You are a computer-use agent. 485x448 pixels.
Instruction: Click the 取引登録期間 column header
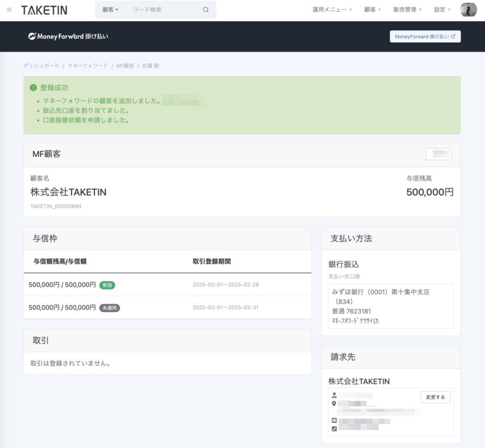click(x=212, y=261)
